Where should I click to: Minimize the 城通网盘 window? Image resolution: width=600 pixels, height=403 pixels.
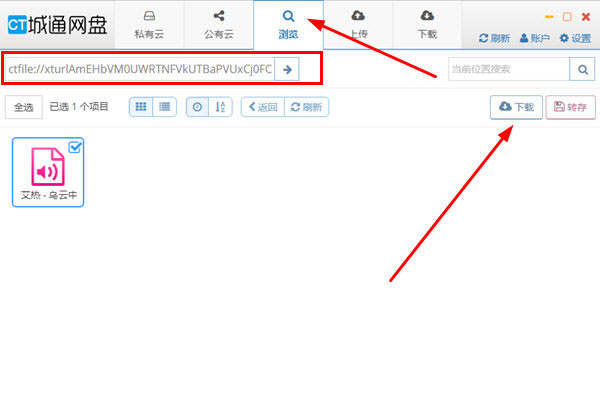[549, 17]
